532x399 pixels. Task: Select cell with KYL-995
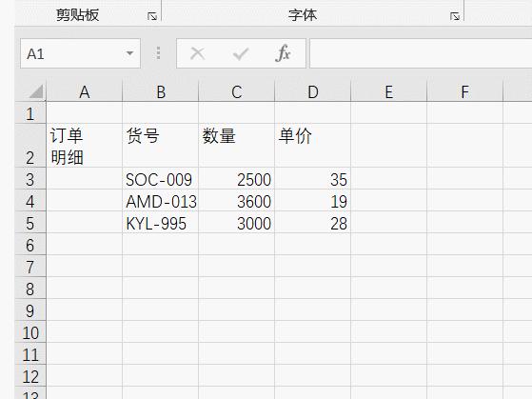(x=161, y=222)
